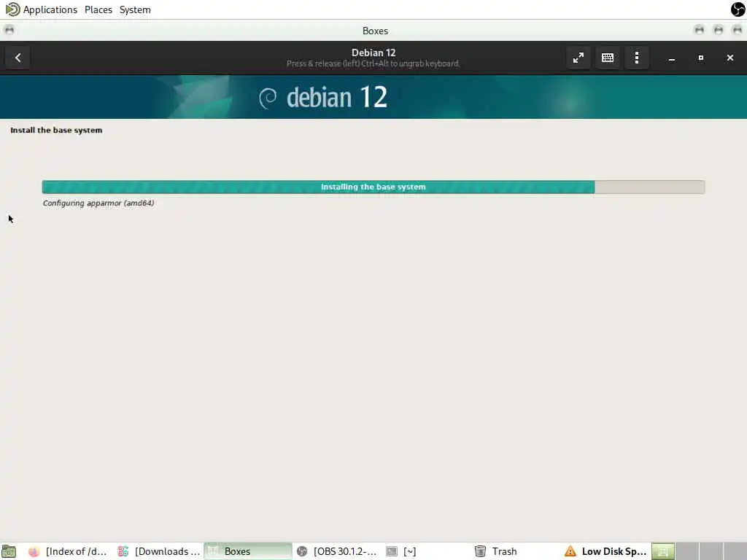Viewport: 747px width, 560px height.
Task: Show desktop using bottom-left panel icon
Action: click(x=9, y=551)
